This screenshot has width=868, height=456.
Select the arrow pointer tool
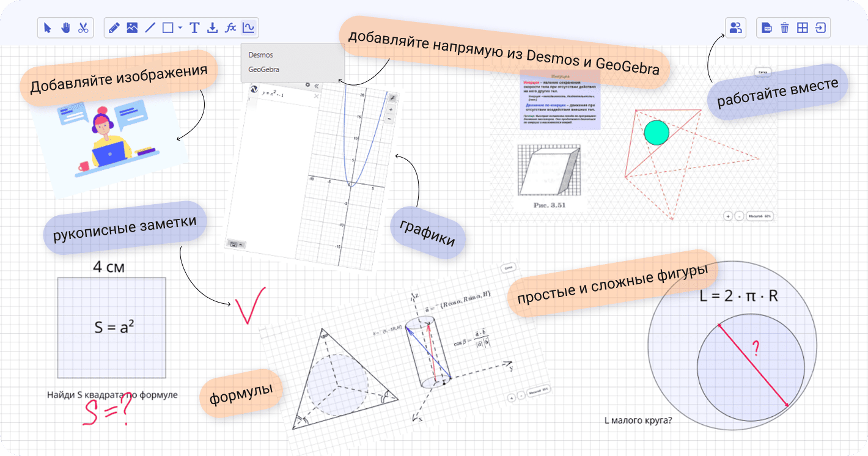click(x=48, y=28)
